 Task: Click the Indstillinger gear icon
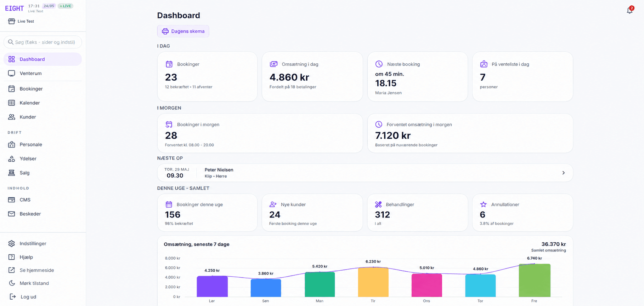pos(12,244)
